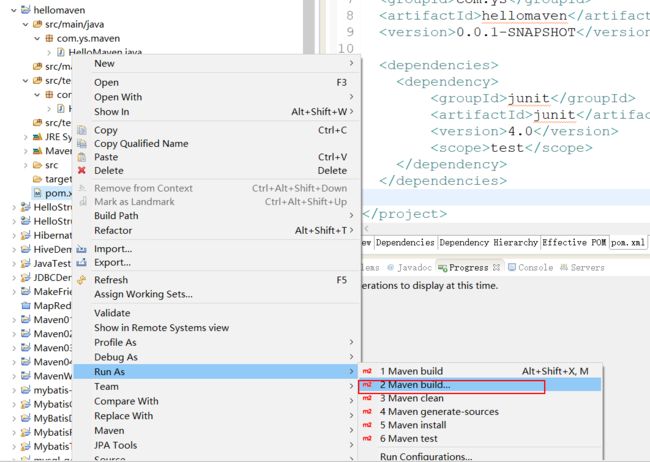Viewport: 650px width, 462px height.
Task: Click line 8 artifactId in editor
Action: point(514,16)
